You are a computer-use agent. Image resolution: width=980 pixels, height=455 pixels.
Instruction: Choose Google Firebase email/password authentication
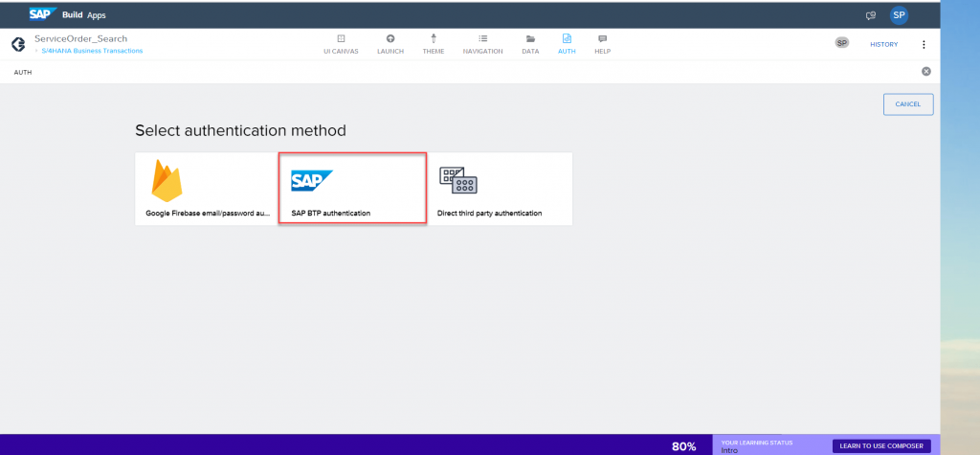pos(207,189)
